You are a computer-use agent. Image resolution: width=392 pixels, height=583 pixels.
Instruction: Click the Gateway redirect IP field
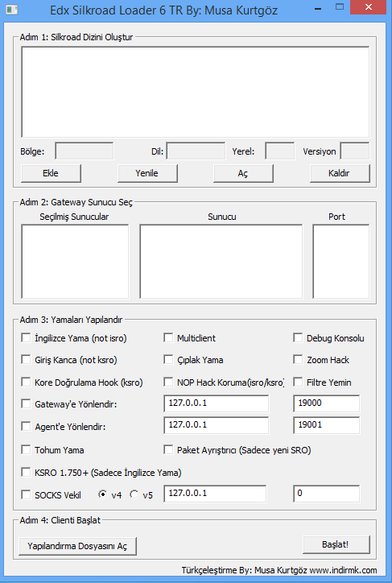216,403
